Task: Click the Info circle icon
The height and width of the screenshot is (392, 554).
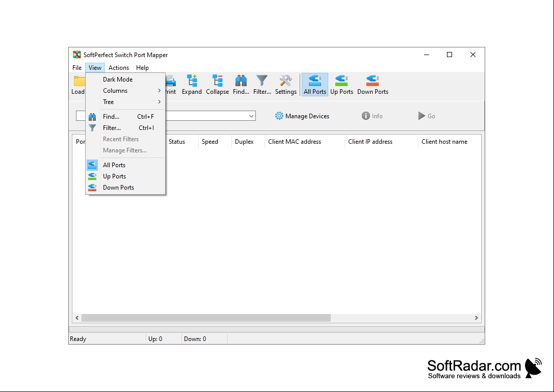Action: (366, 116)
